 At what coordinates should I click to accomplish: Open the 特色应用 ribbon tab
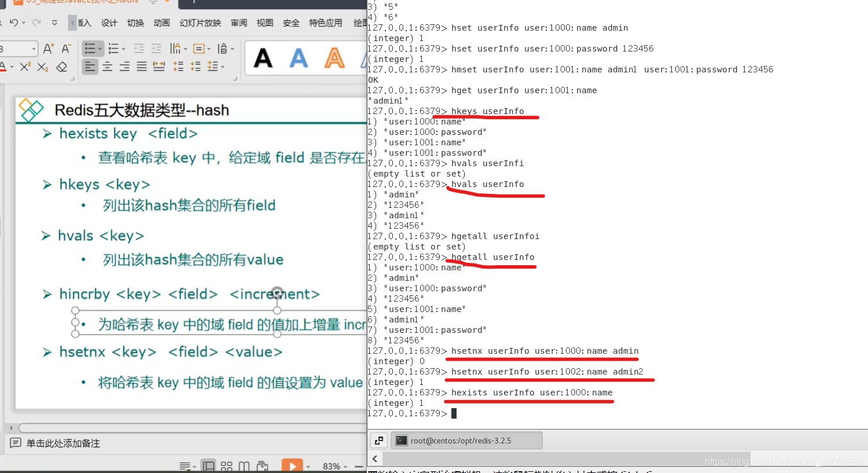(x=326, y=23)
